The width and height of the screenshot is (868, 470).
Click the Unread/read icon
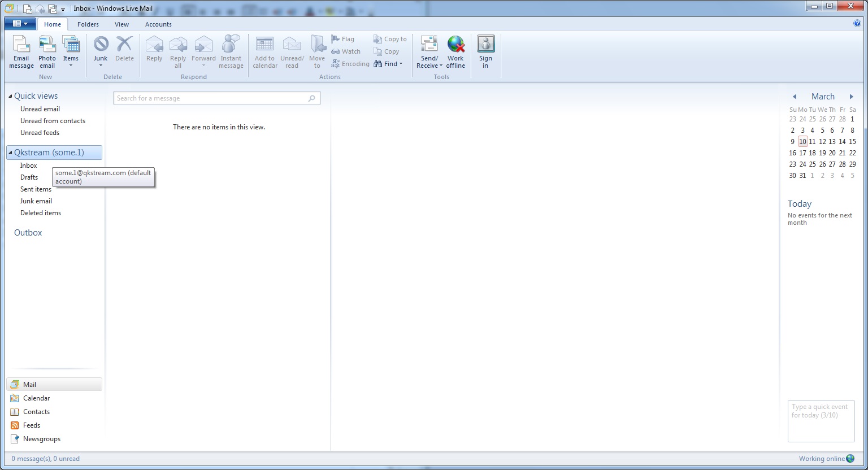point(292,52)
